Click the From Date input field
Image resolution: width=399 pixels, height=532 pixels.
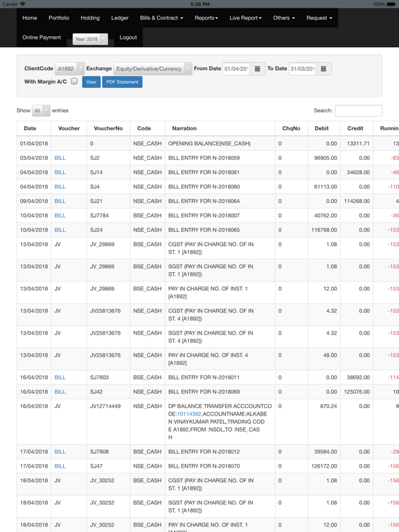pyautogui.click(x=236, y=69)
